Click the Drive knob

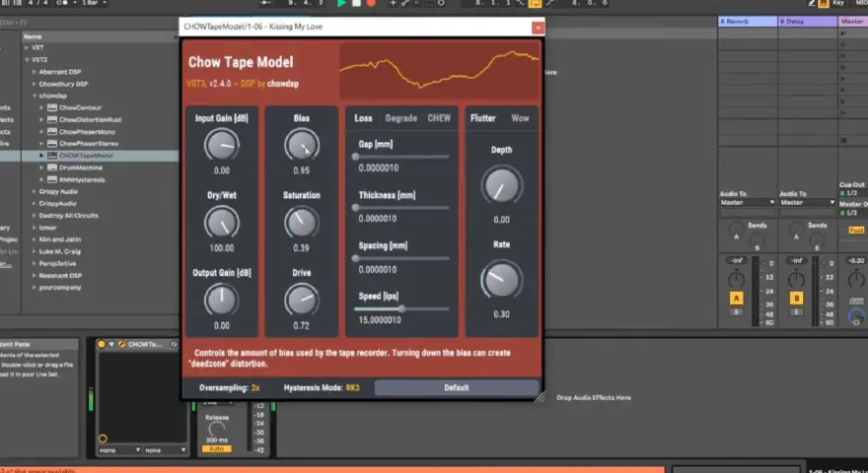[x=301, y=301]
